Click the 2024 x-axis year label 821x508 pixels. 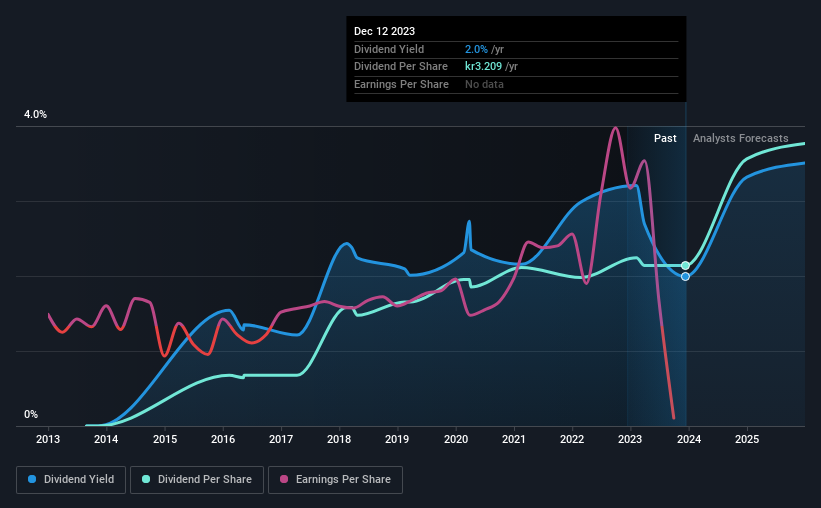click(x=689, y=439)
